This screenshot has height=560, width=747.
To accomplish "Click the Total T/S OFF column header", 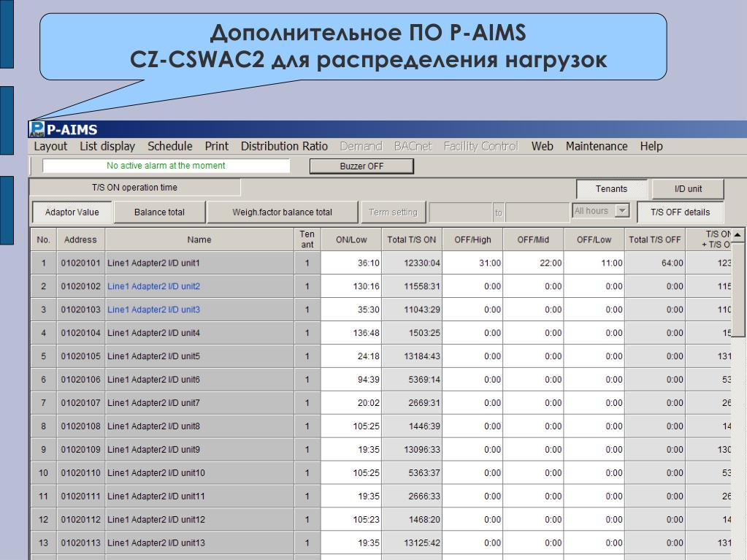I will [654, 239].
